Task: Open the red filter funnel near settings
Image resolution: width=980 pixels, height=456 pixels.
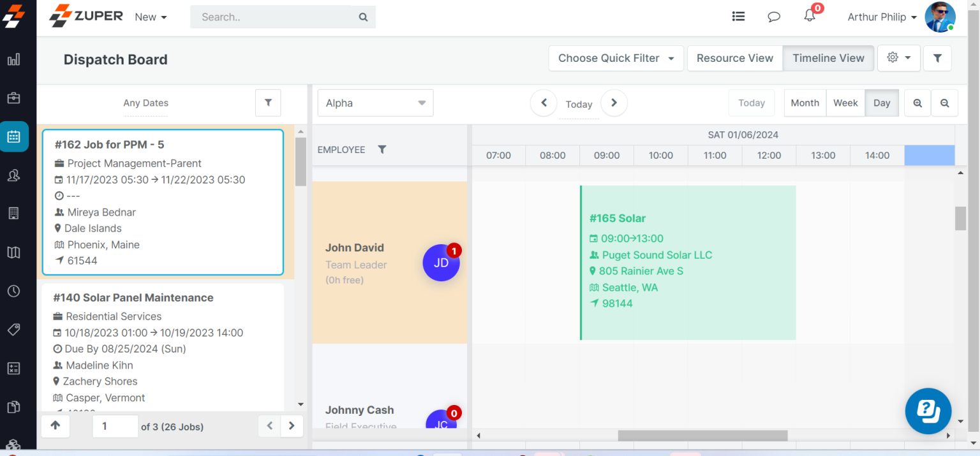Action: point(937,58)
